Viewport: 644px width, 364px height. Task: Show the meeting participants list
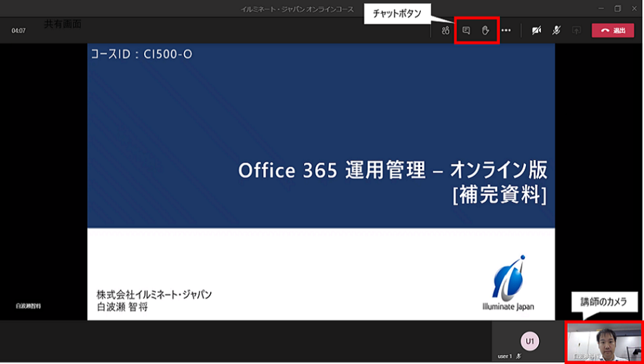pyautogui.click(x=445, y=30)
